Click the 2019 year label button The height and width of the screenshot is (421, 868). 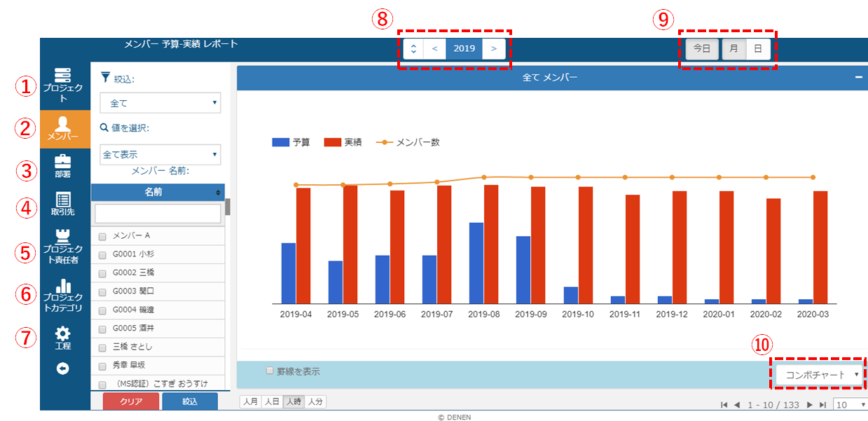pyautogui.click(x=464, y=49)
